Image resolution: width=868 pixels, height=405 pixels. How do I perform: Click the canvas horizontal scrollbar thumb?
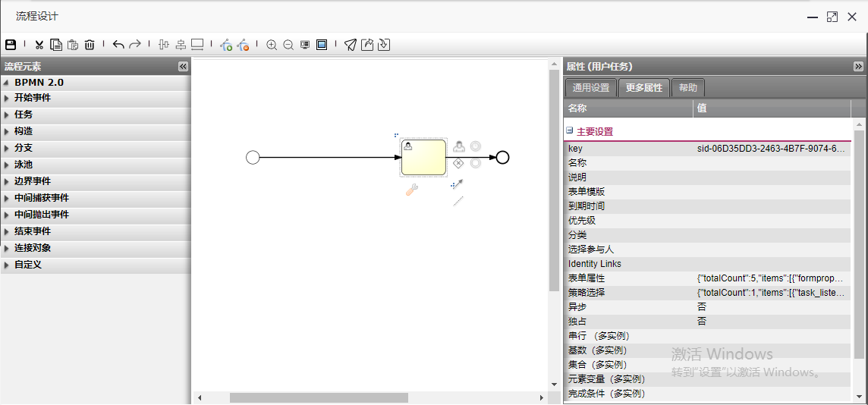(319, 397)
